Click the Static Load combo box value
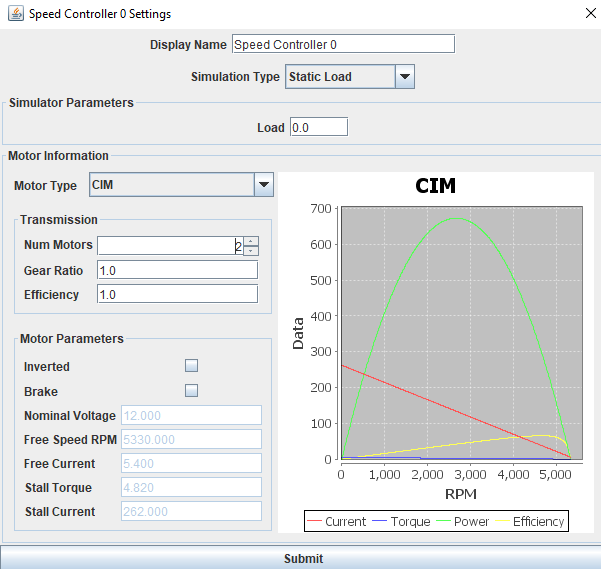This screenshot has width=601, height=569. pos(340,77)
